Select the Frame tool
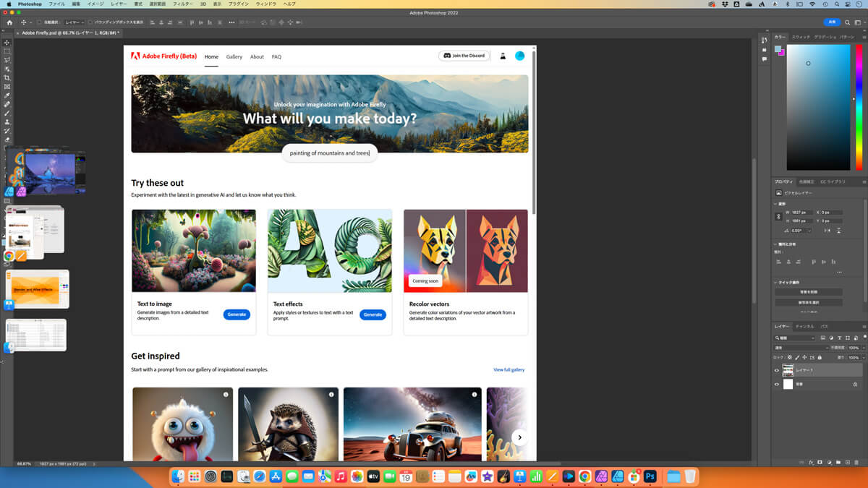This screenshot has width=868, height=488. click(x=7, y=87)
